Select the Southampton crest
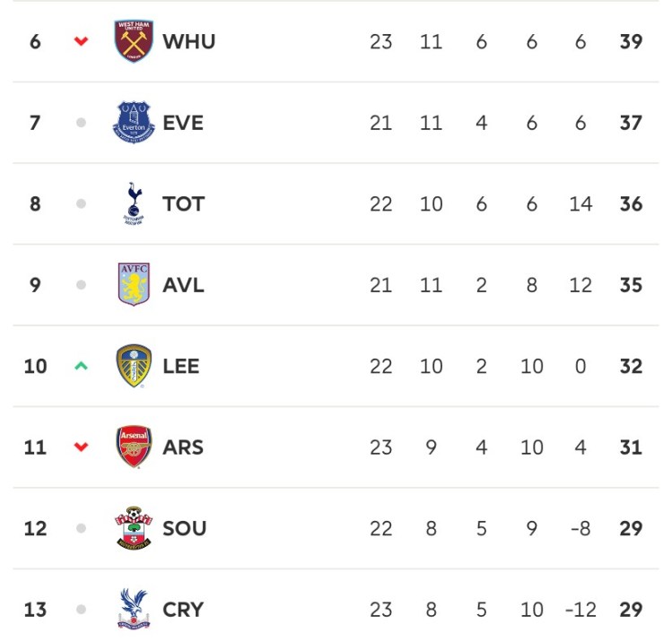Image resolution: width=672 pixels, height=641 pixels. tap(134, 528)
